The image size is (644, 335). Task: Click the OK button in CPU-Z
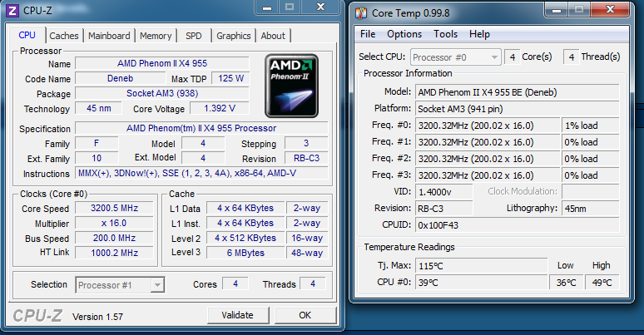305,315
